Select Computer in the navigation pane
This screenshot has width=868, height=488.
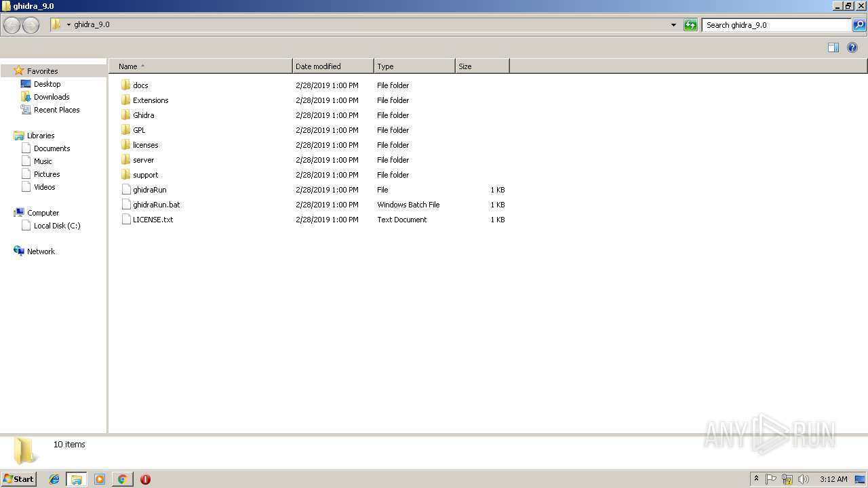point(43,213)
